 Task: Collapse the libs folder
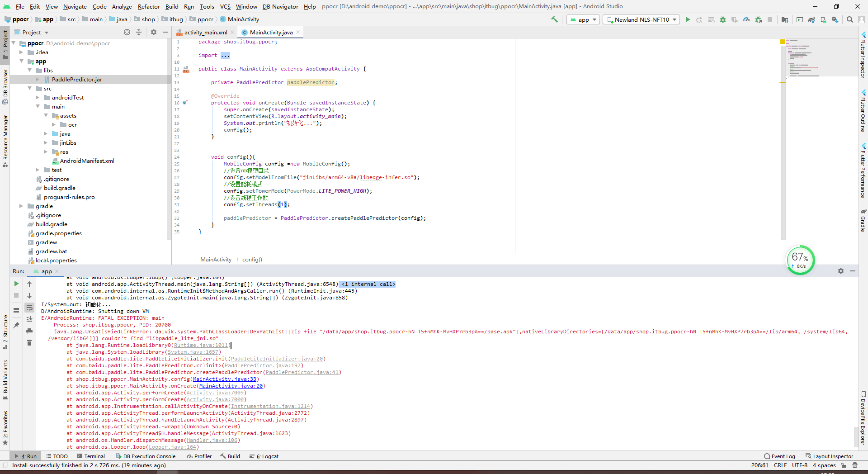tap(30, 70)
